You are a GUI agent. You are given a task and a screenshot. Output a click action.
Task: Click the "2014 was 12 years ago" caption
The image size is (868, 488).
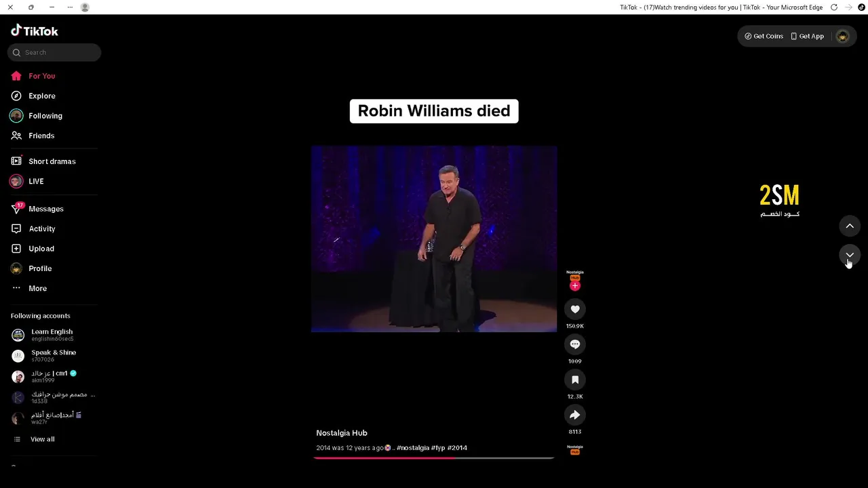click(x=351, y=448)
